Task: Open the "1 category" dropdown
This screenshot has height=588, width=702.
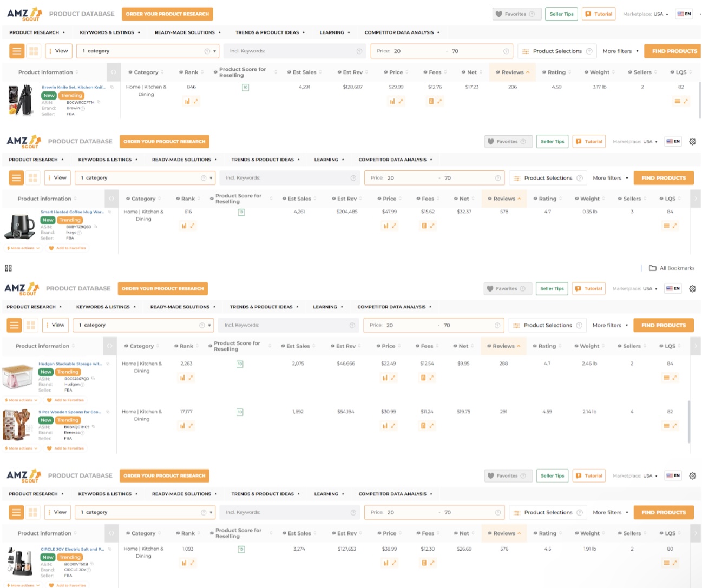Action: coord(146,51)
